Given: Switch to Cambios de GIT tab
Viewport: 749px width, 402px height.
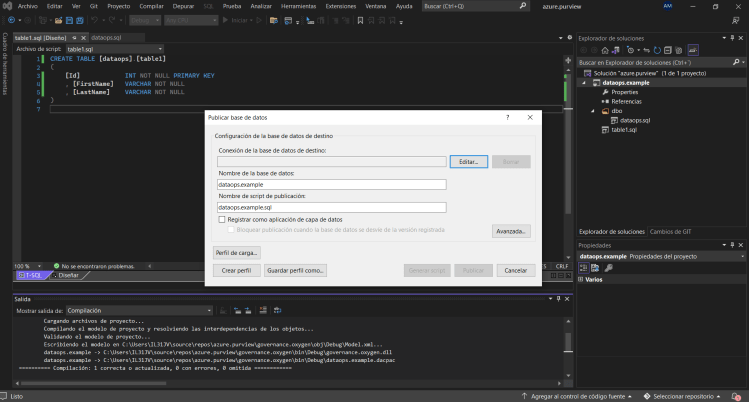Looking at the screenshot, I should coord(671,231).
